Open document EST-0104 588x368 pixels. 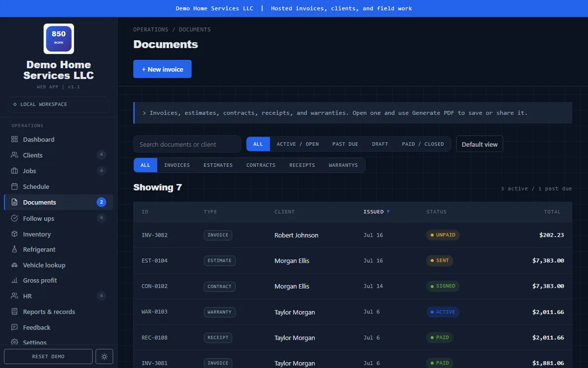(x=352, y=261)
